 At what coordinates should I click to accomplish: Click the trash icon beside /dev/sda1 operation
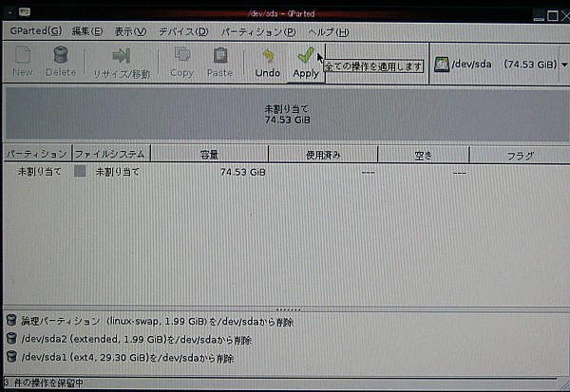[x=11, y=356]
